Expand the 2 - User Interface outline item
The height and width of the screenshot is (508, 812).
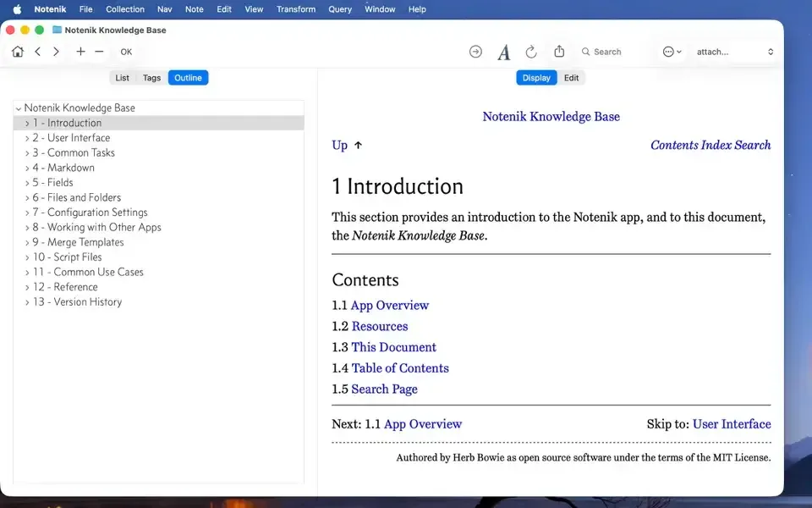[27, 138]
